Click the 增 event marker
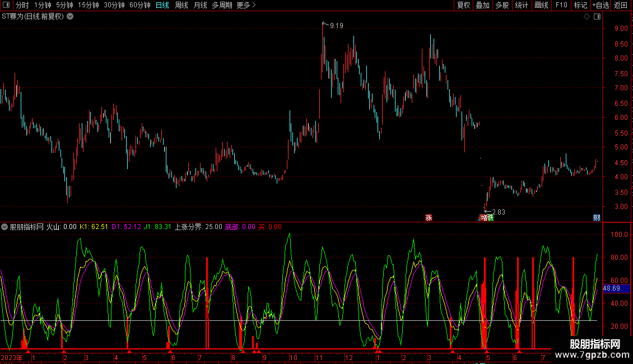 [483, 217]
